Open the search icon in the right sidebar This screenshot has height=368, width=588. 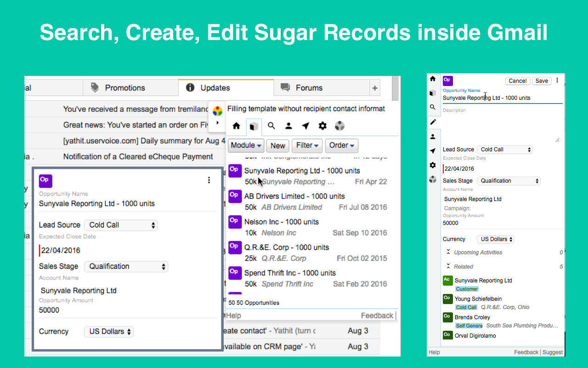tap(433, 107)
